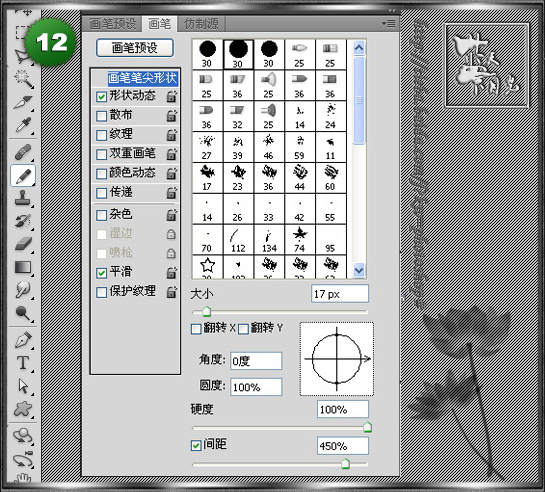Click the 圆度 roundness input field

(x=256, y=387)
